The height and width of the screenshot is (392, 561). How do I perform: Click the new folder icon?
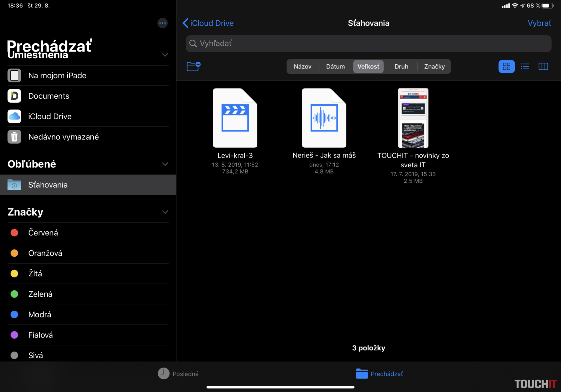click(x=193, y=66)
